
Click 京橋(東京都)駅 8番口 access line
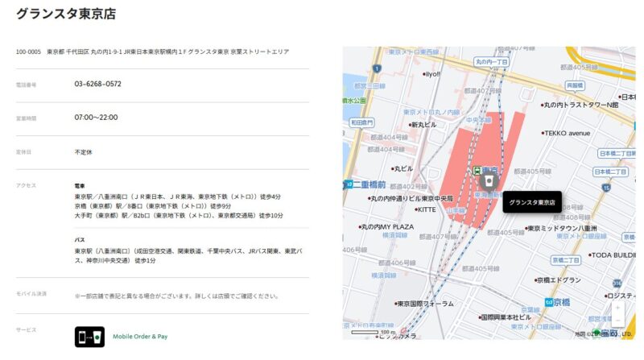[x=153, y=206]
